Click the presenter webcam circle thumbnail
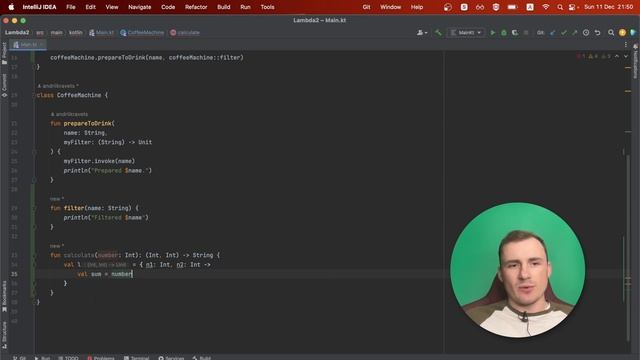This screenshot has width=640, height=360. coord(518,270)
